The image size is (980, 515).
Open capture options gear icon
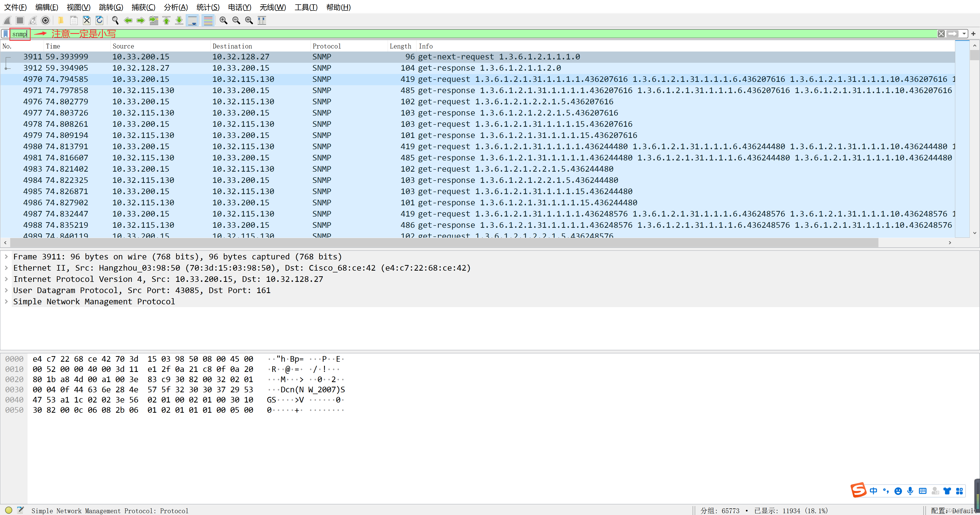click(45, 21)
